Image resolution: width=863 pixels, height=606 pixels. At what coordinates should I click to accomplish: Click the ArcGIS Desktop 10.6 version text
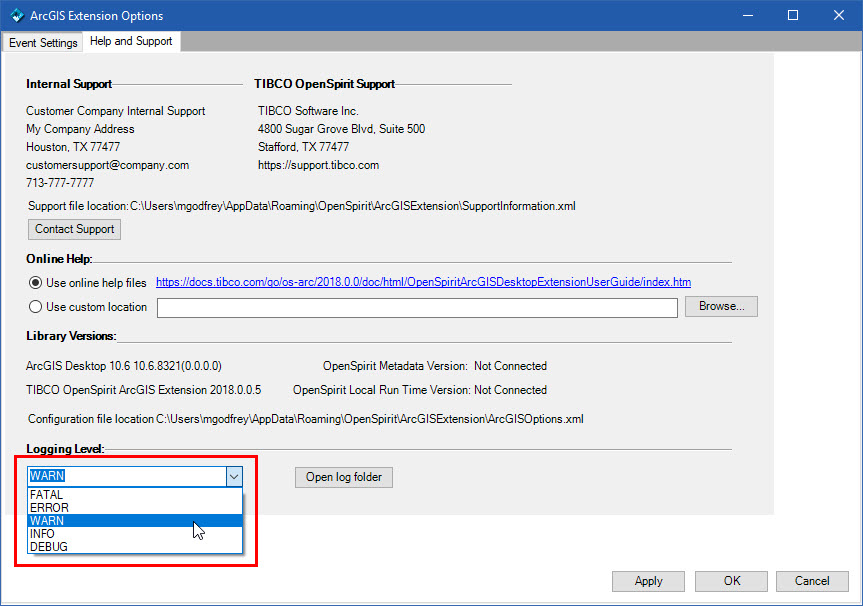point(124,366)
